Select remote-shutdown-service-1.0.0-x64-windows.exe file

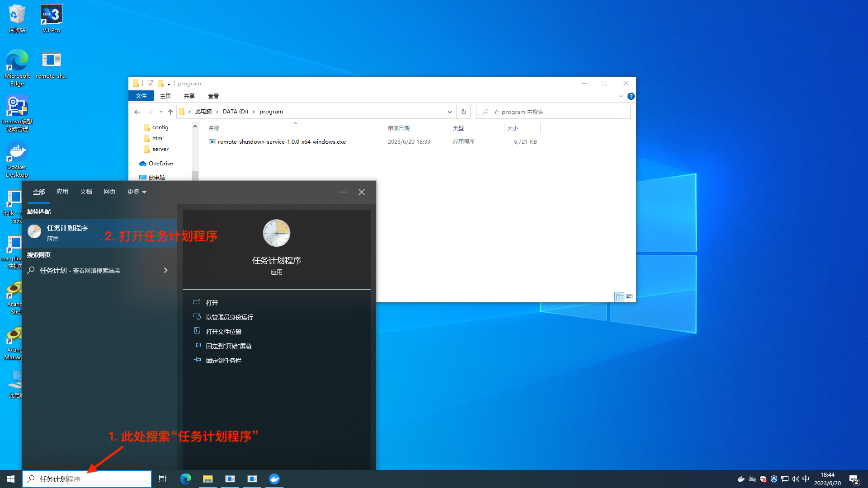click(x=282, y=142)
